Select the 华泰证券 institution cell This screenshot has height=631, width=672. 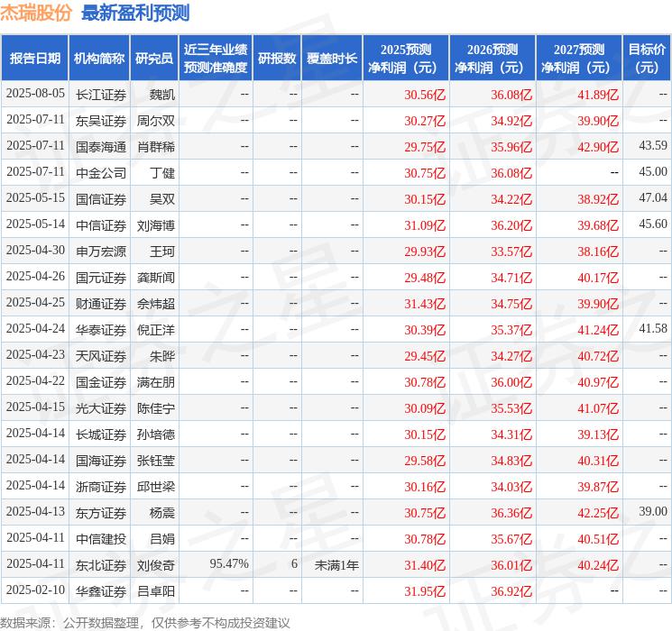click(101, 330)
